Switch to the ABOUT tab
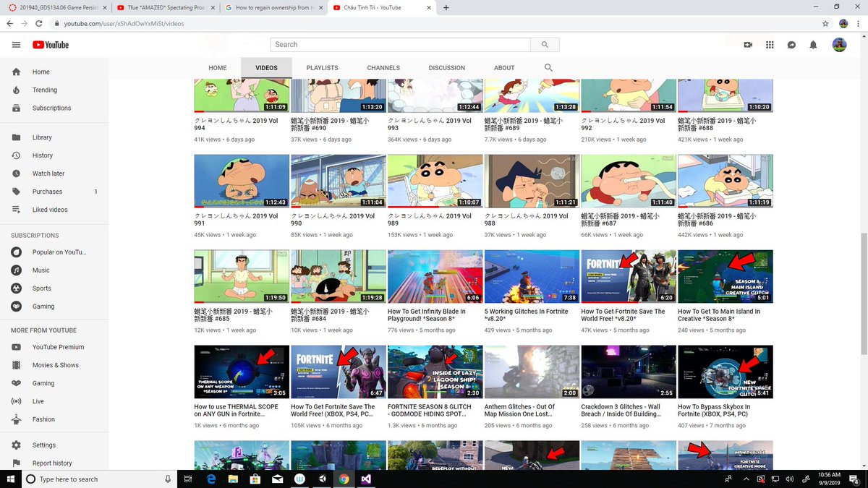This screenshot has width=868, height=488. [504, 68]
